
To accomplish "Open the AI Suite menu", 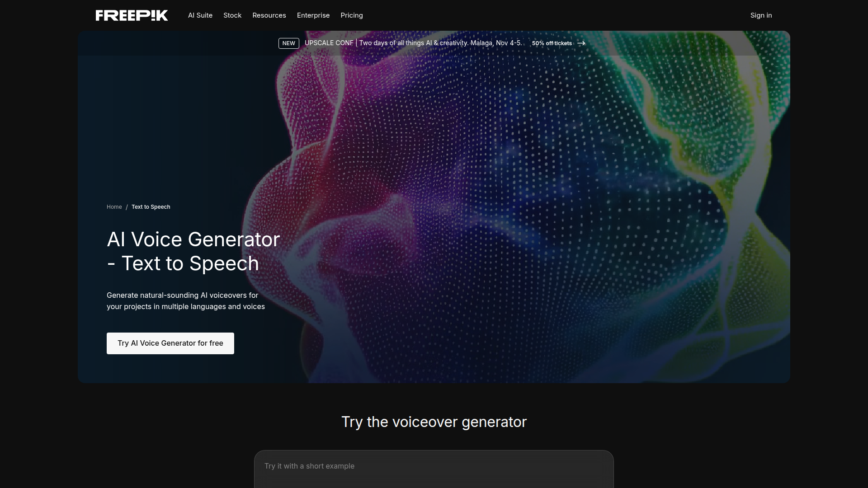I will [x=200, y=15].
